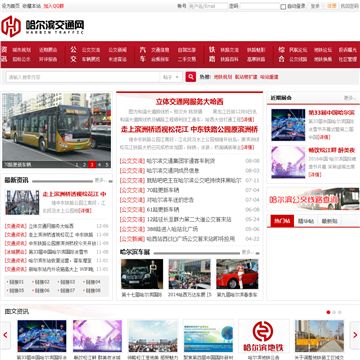Open the red car show photo

[x=237, y=274]
